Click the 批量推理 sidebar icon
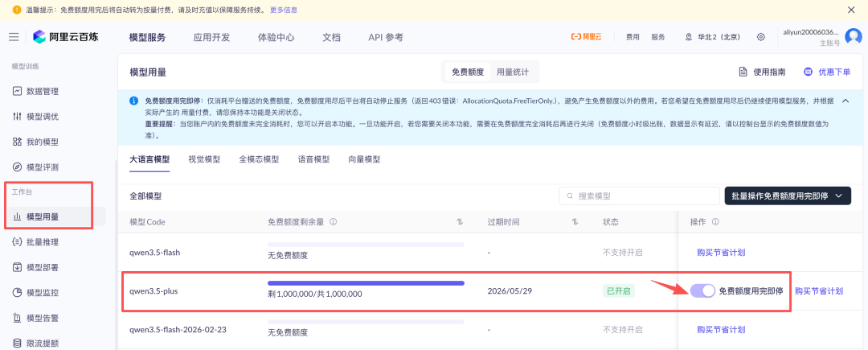Screen dimensions: 868x350 click(17, 242)
